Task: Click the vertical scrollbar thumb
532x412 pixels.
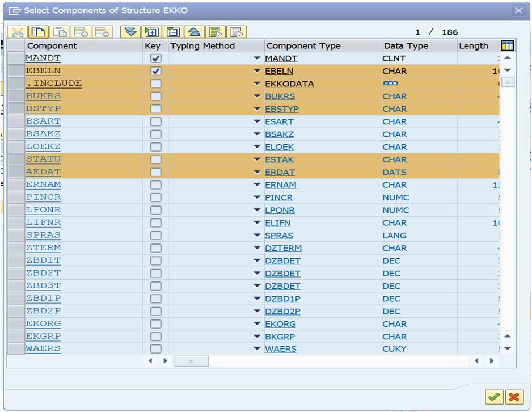Action: point(508,82)
